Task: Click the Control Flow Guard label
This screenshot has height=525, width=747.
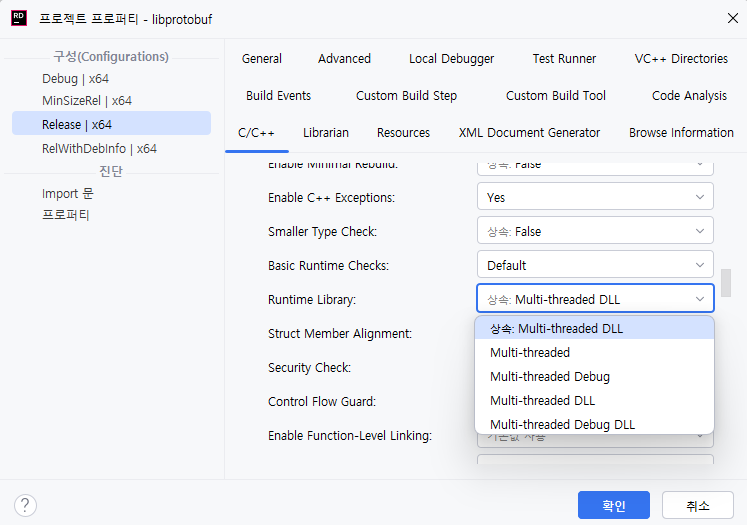Action: 322,402
